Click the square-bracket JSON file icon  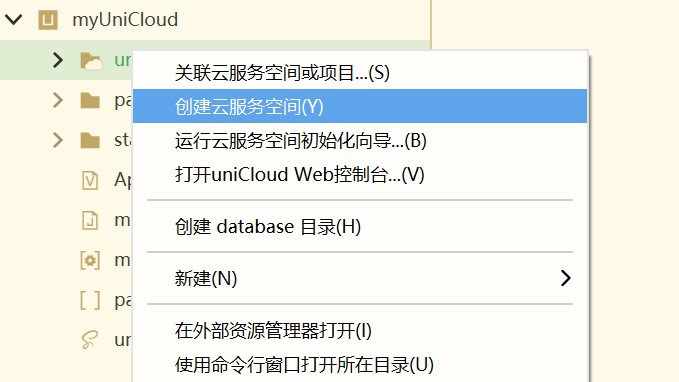90,300
